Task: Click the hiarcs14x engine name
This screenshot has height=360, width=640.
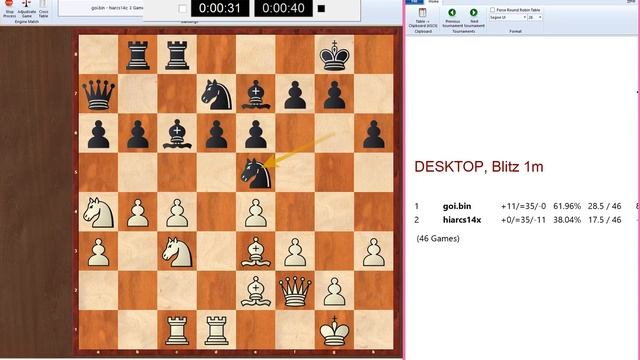Action: [x=462, y=220]
